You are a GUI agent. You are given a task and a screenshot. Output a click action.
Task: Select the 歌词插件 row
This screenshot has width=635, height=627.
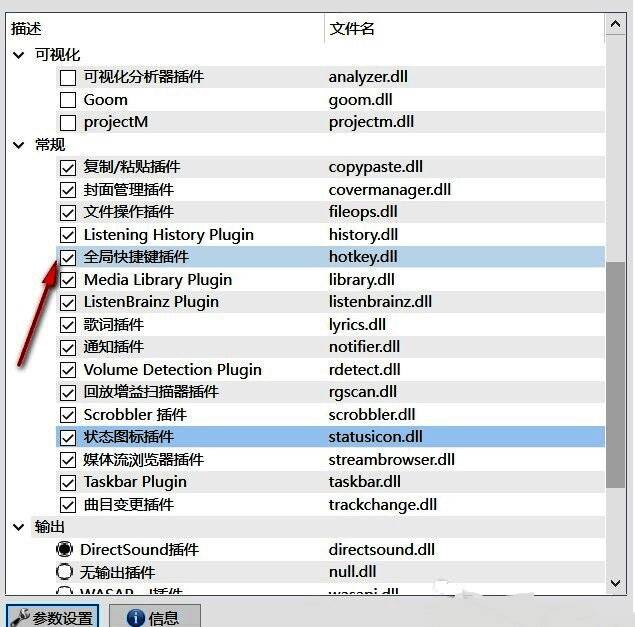pos(113,325)
